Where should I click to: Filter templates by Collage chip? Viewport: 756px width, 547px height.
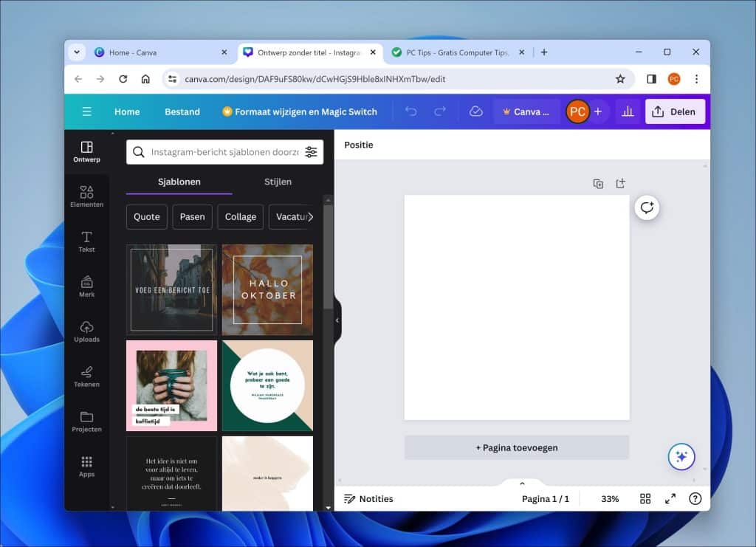[241, 217]
